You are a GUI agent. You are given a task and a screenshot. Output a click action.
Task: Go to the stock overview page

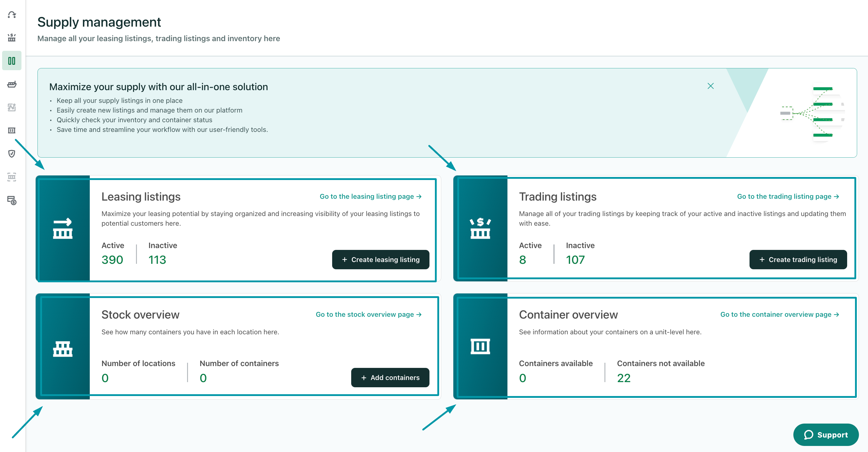pos(368,314)
